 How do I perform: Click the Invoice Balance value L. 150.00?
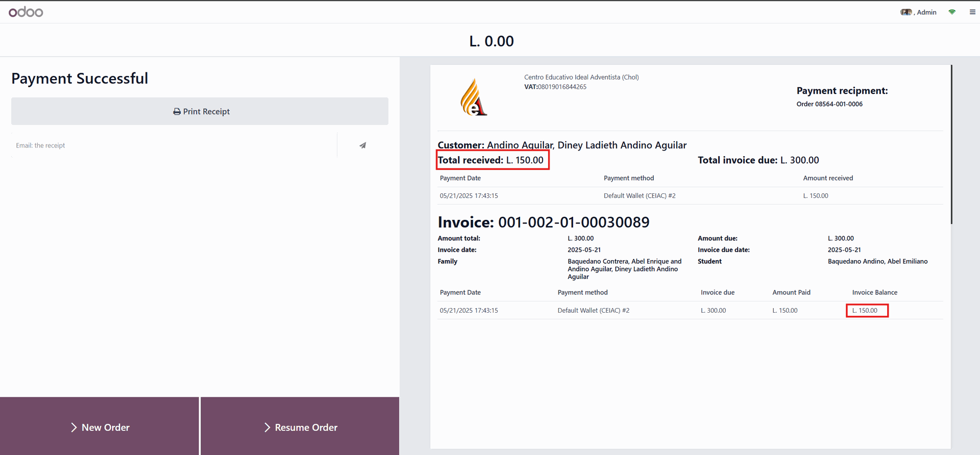tap(865, 310)
